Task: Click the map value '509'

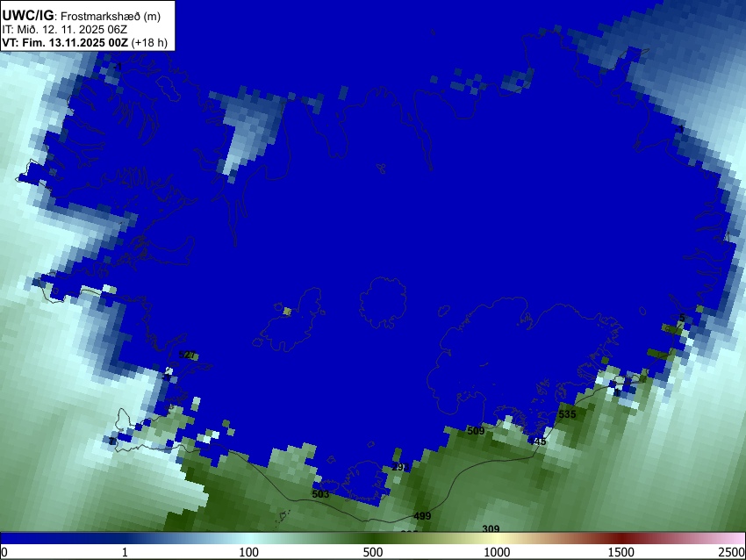Action: [x=476, y=431]
